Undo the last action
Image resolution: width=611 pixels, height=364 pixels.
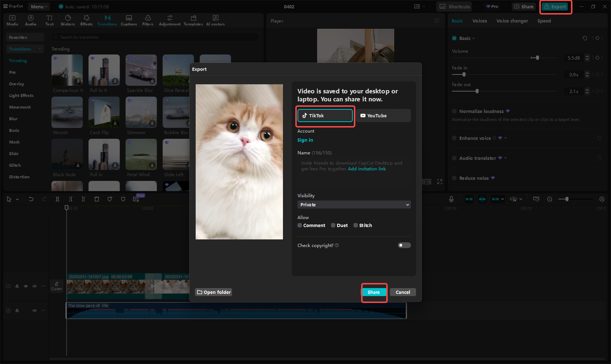click(x=31, y=199)
